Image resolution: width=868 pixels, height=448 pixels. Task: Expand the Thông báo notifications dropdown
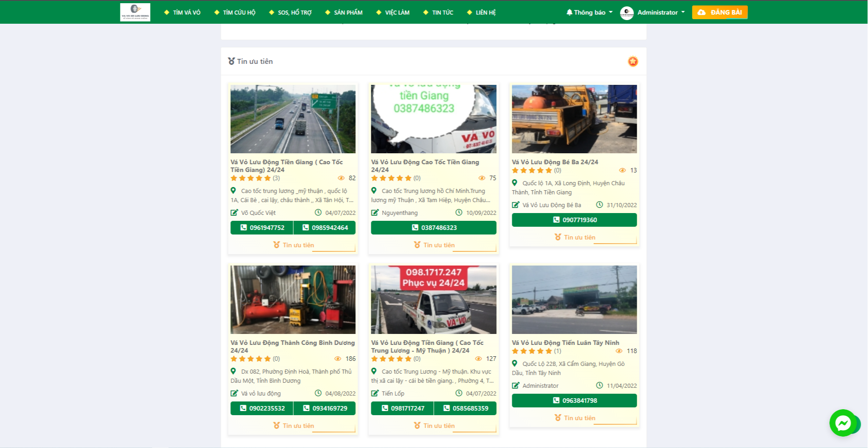(589, 12)
